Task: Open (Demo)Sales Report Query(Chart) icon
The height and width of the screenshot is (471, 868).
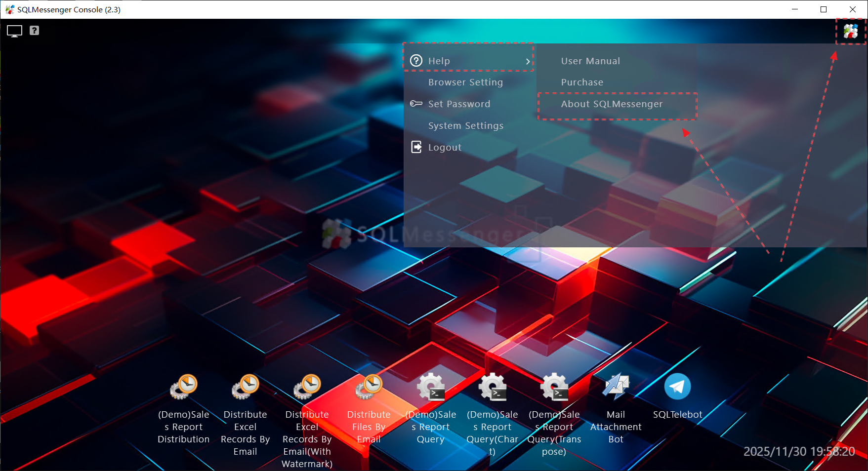Action: coord(493,387)
